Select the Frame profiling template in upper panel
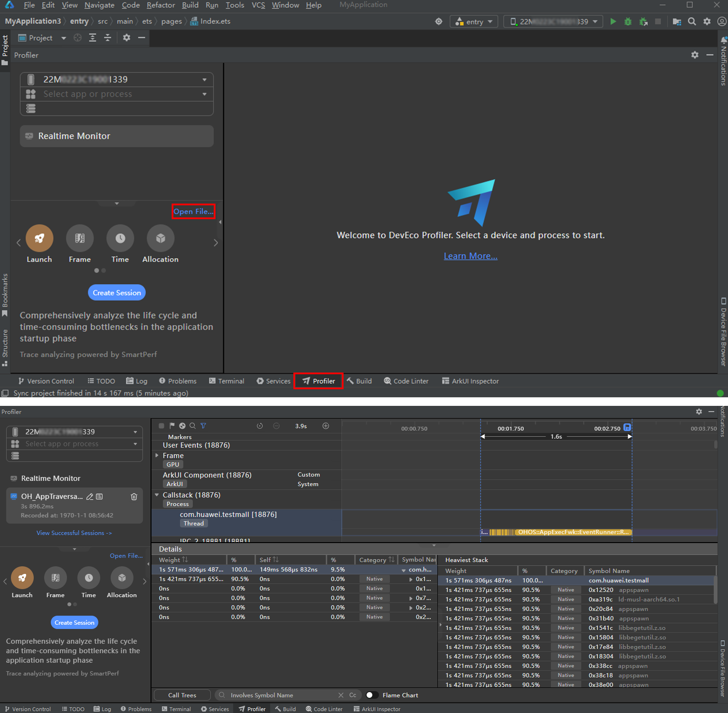The height and width of the screenshot is (713, 728). tap(80, 238)
